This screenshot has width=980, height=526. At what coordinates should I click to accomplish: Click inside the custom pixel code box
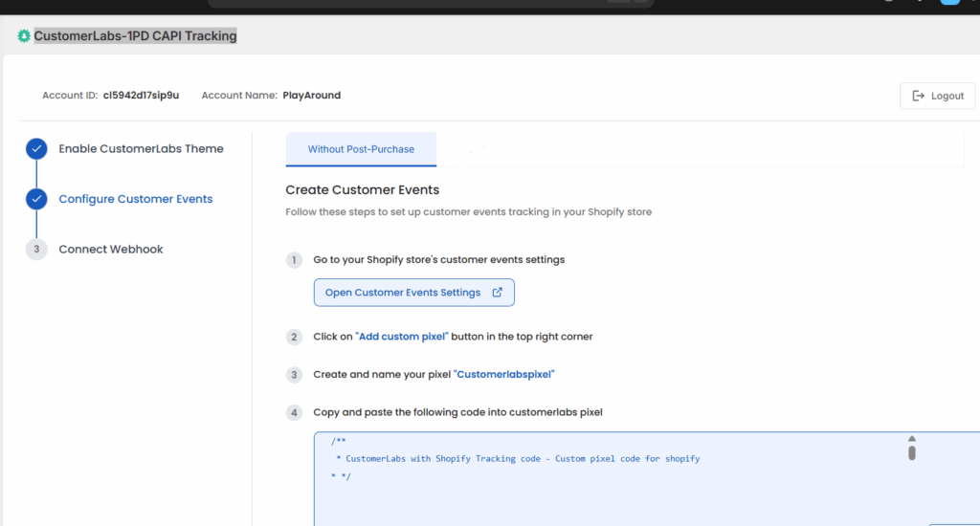tap(647, 478)
